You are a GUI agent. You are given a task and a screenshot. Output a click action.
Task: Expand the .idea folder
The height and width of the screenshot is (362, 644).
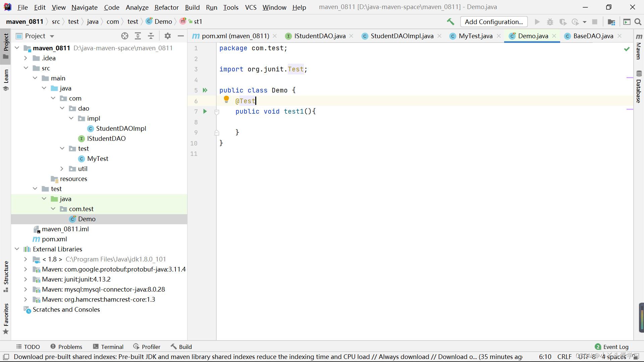(25, 58)
